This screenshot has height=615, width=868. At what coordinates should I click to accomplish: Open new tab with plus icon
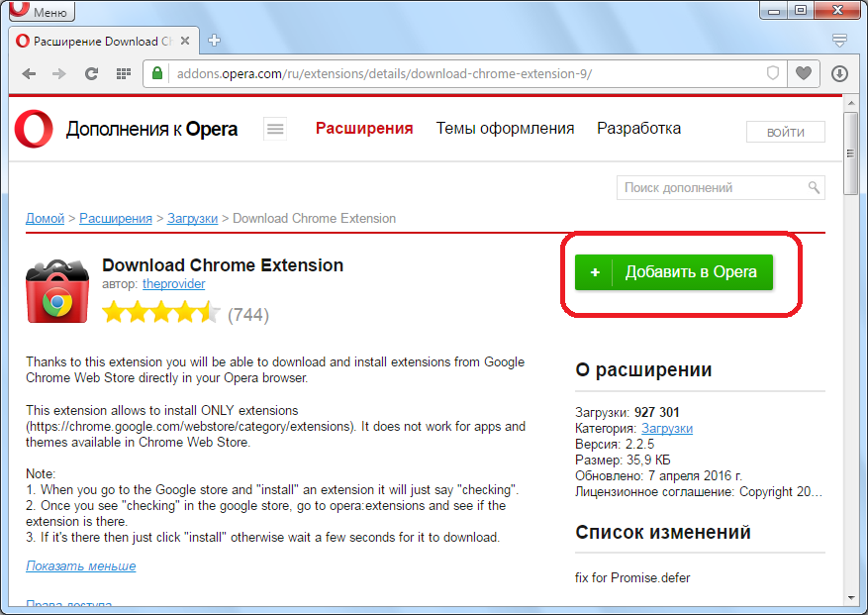pyautogui.click(x=214, y=41)
